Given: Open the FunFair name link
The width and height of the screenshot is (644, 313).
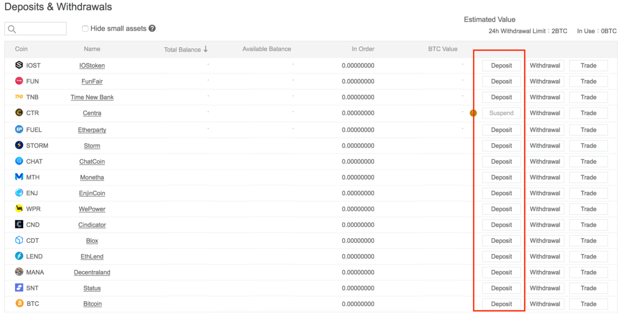Looking at the screenshot, I should click(x=92, y=82).
